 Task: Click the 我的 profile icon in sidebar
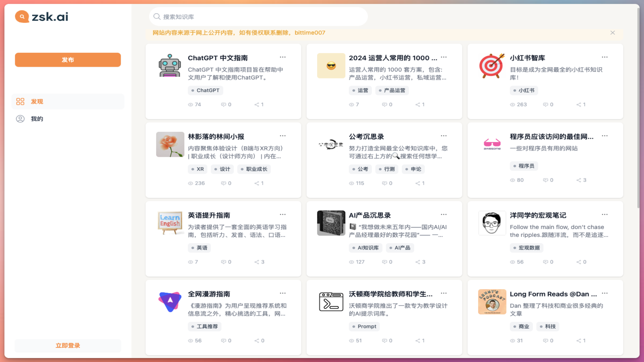pyautogui.click(x=20, y=119)
